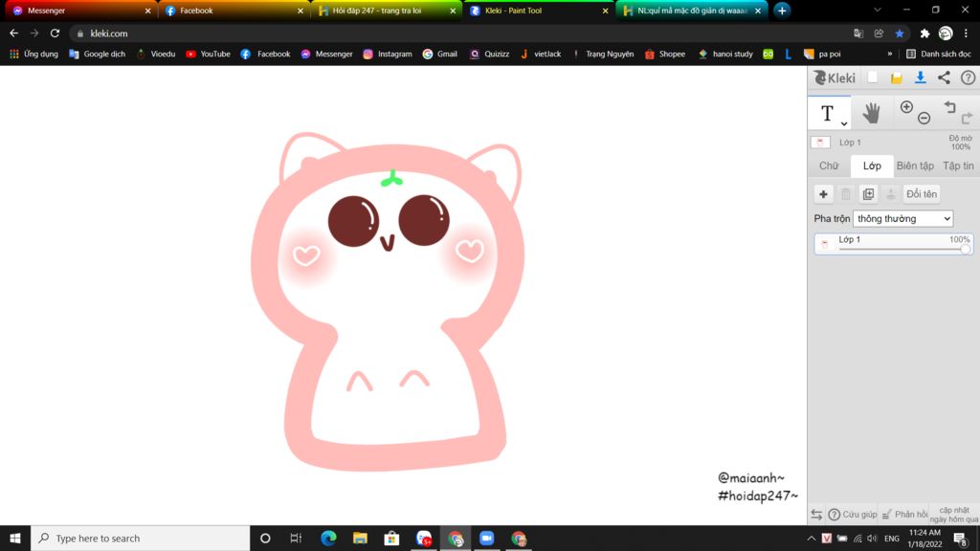Image resolution: width=980 pixels, height=551 pixels.
Task: Close the Facebook browser tab
Action: (x=300, y=11)
